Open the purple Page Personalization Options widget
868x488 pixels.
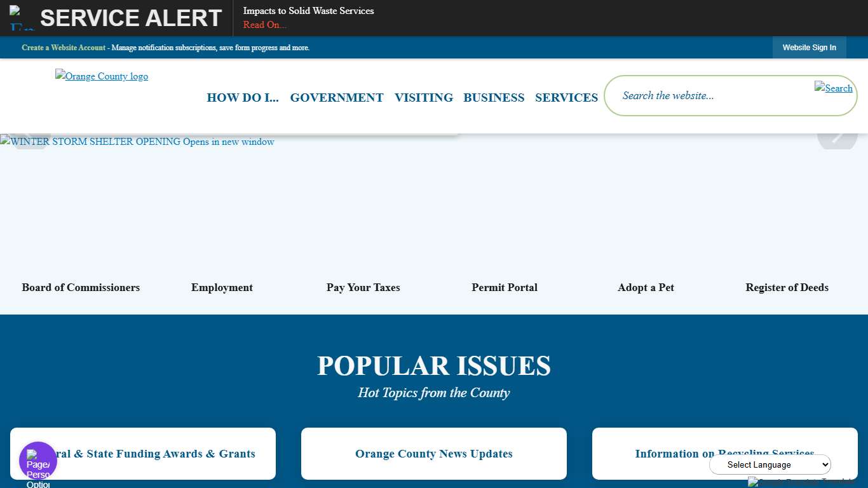click(37, 459)
